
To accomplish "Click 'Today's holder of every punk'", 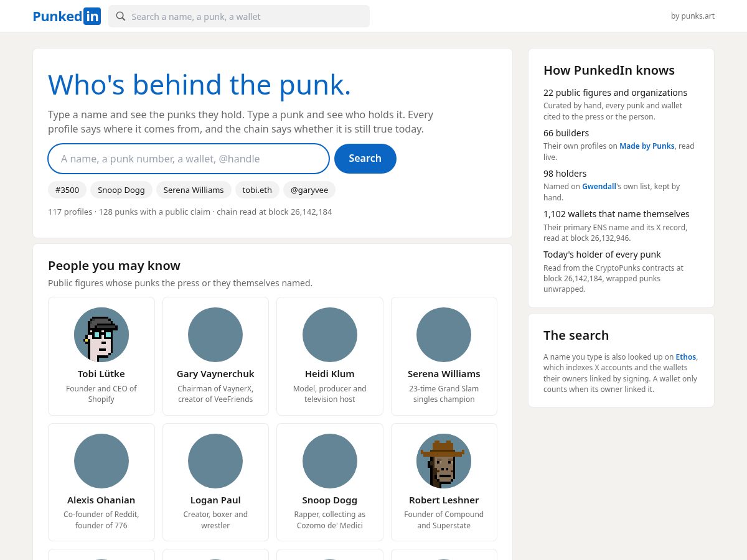I will [x=602, y=254].
